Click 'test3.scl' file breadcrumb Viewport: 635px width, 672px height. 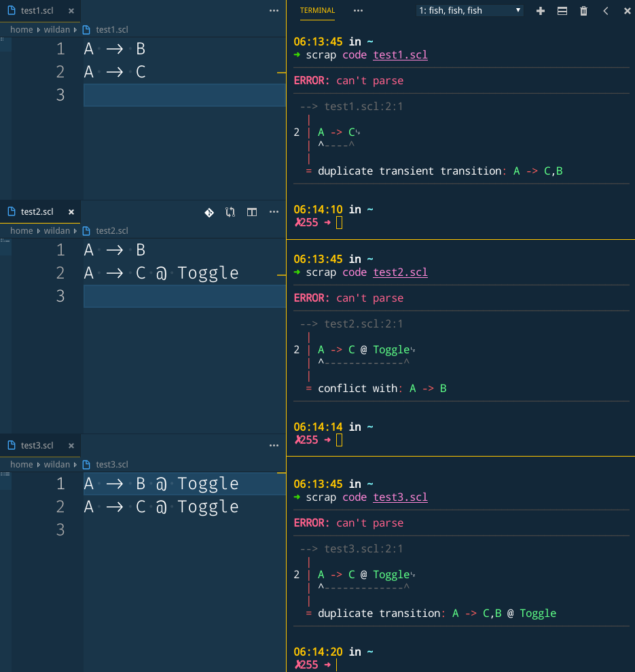(112, 465)
